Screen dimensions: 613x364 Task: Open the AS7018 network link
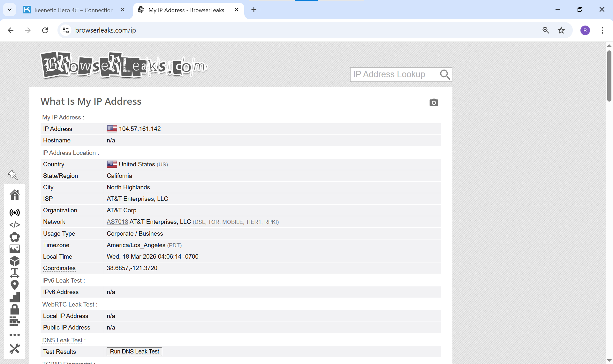coord(117,222)
